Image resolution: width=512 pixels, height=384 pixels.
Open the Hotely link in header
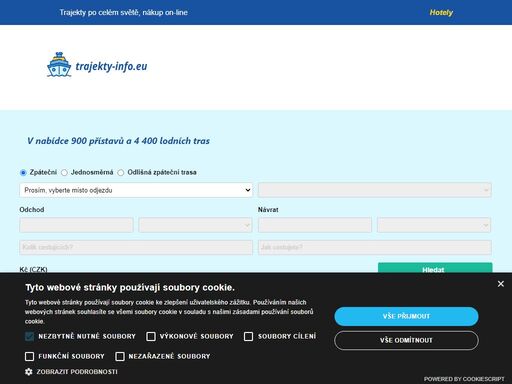click(441, 13)
